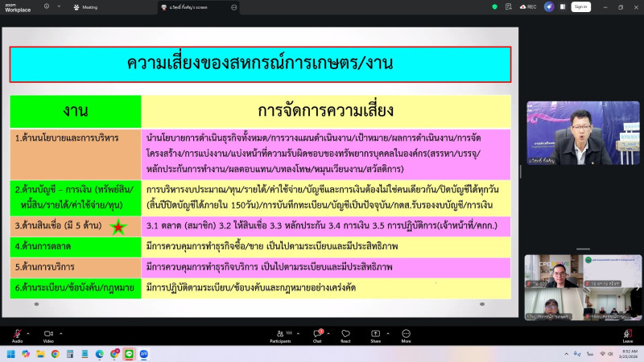The width and height of the screenshot is (644, 362).
Task: Open the Zoom AI Companion icon
Action: click(549, 6)
